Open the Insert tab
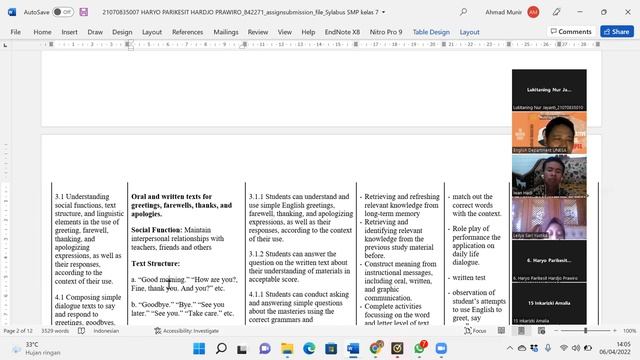The height and width of the screenshot is (360, 640). tap(69, 32)
